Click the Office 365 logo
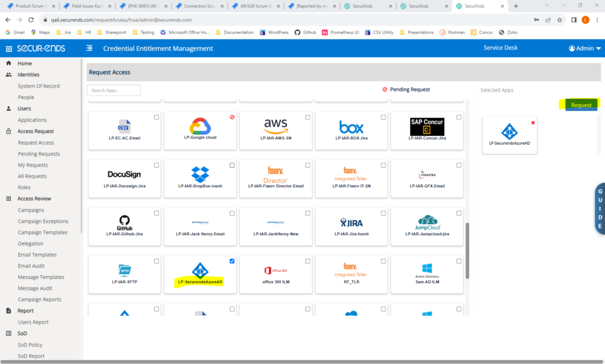This screenshot has width=605, height=364. pos(276,271)
